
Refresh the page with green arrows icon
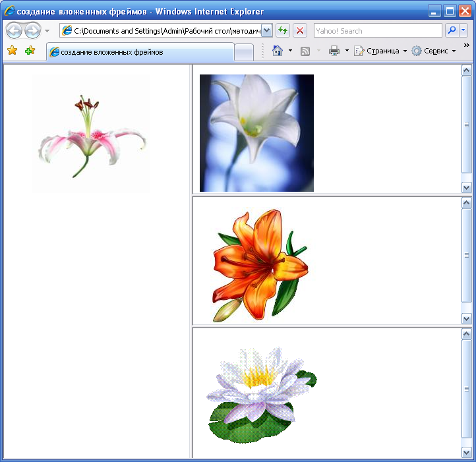(x=283, y=31)
